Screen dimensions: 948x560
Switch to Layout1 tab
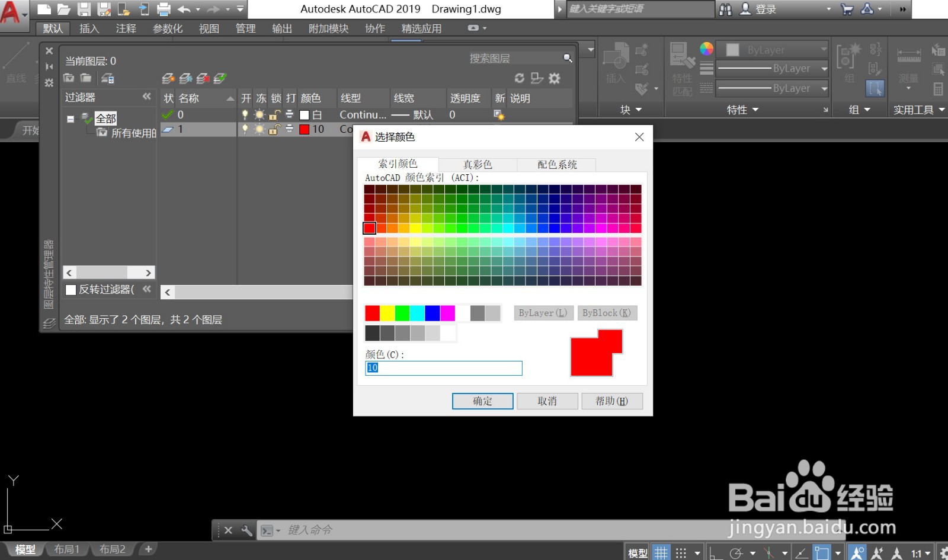point(67,549)
